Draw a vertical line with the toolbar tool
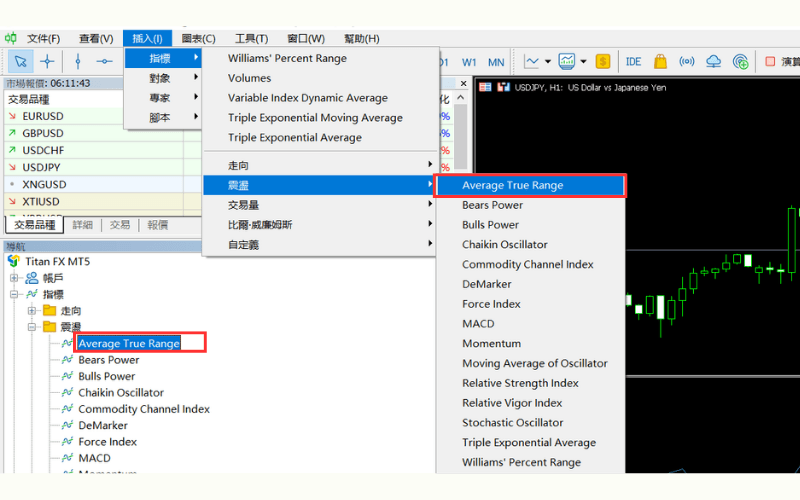The image size is (800, 500). point(78,61)
